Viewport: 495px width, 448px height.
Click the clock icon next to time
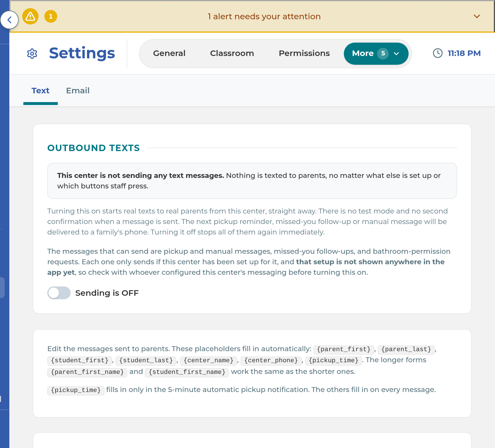(438, 53)
